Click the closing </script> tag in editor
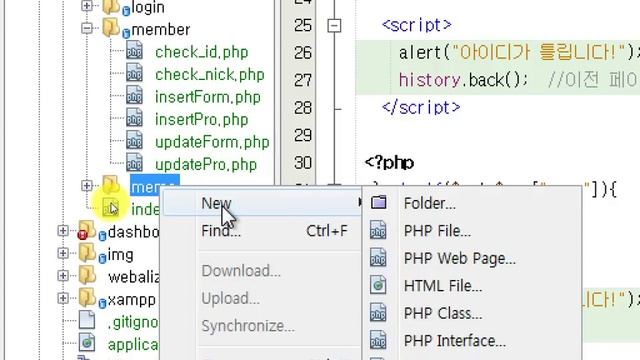The image size is (640, 360). point(421,108)
